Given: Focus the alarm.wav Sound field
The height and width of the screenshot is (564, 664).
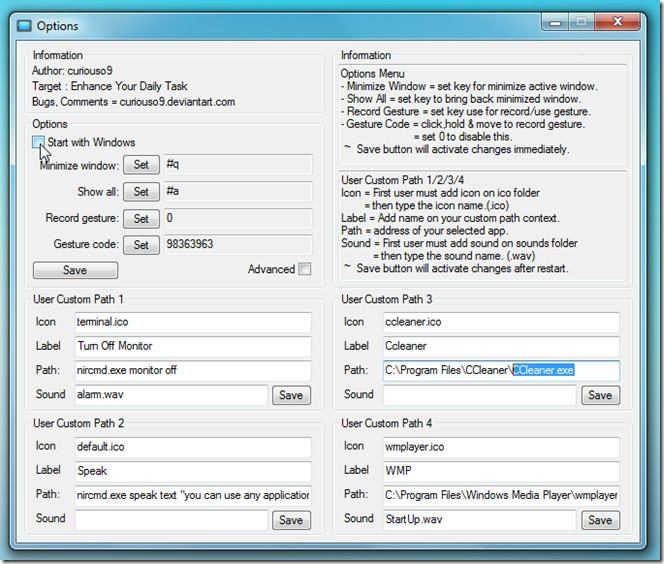Looking at the screenshot, I should click(170, 395).
